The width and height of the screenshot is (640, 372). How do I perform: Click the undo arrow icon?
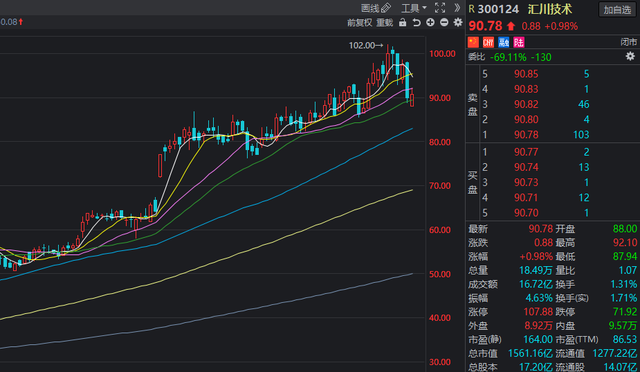click(x=416, y=22)
